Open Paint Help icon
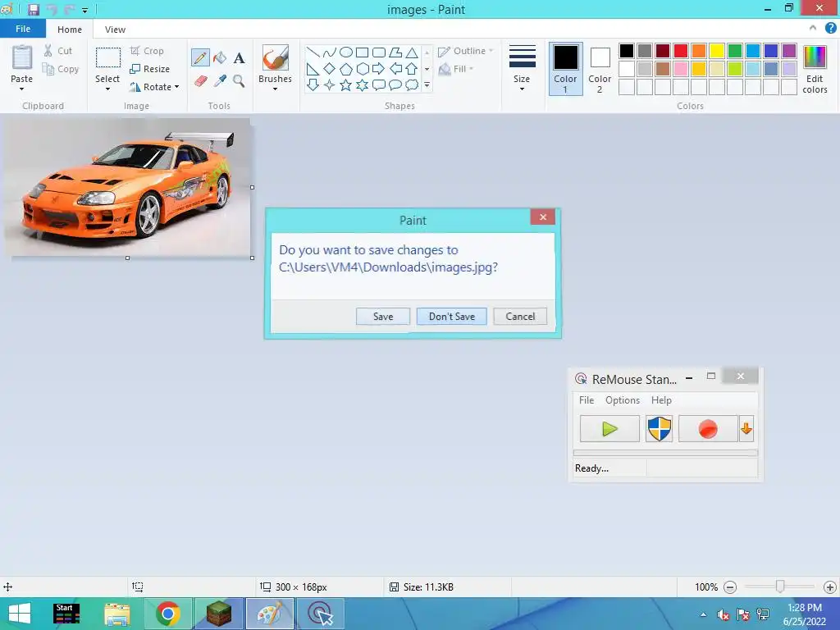Image resolution: width=840 pixels, height=630 pixels. [x=830, y=29]
